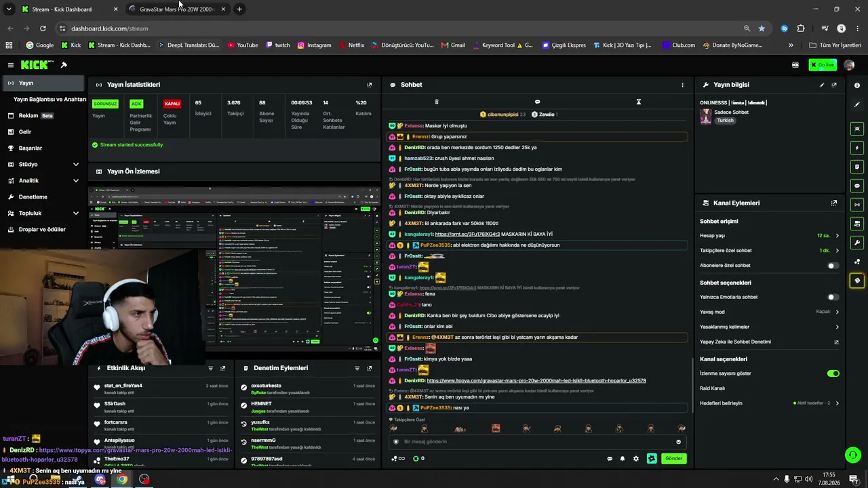Click the note page icon in right sidebar
868x488 pixels.
[x=857, y=167]
